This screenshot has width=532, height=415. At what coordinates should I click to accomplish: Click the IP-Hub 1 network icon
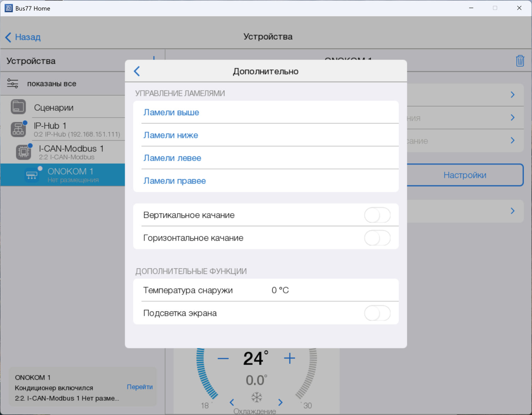(18, 129)
